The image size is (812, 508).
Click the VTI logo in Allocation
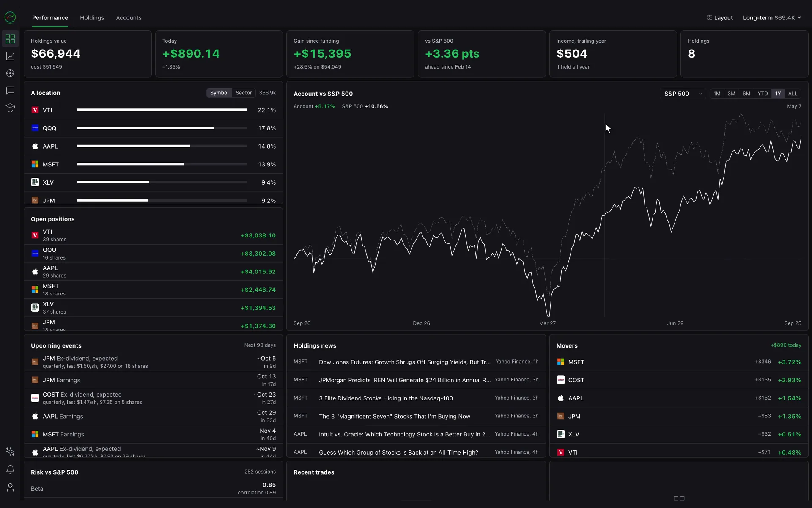(35, 110)
